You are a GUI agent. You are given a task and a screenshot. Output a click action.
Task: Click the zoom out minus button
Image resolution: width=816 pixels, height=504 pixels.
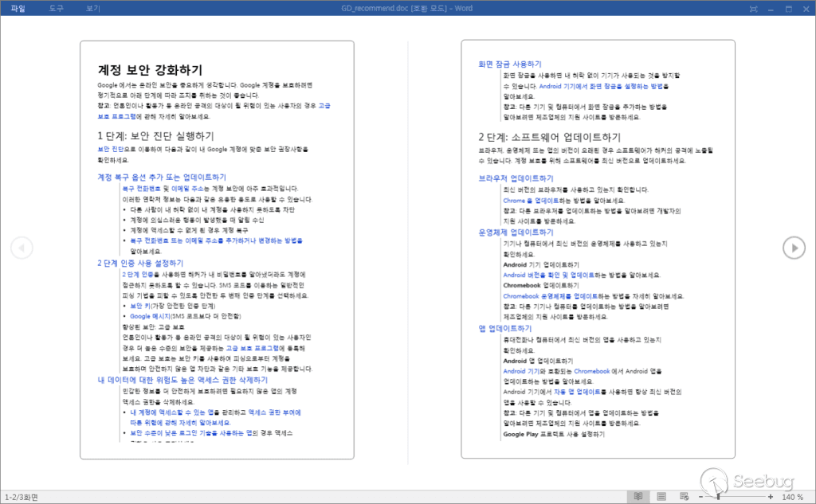point(700,497)
